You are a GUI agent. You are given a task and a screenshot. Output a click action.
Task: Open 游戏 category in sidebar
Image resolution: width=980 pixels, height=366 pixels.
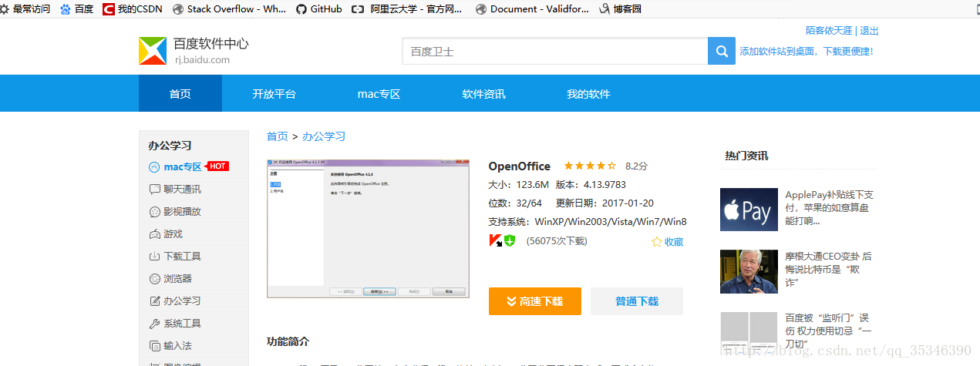point(165,233)
